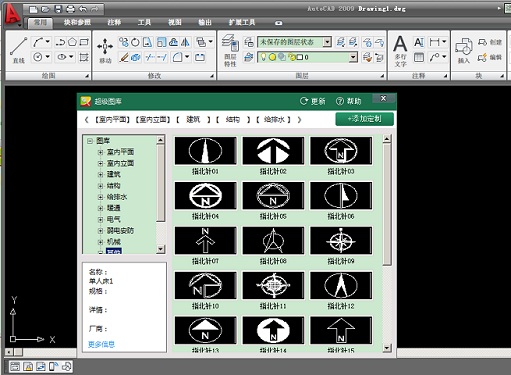Click the layer 0 color swatch
Screen dimensions: 511x375
[300, 57]
